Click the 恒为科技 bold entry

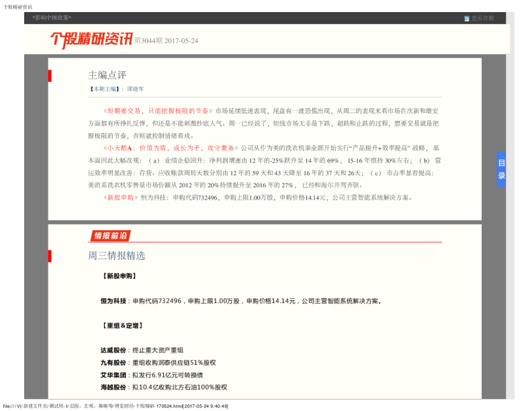114,301
